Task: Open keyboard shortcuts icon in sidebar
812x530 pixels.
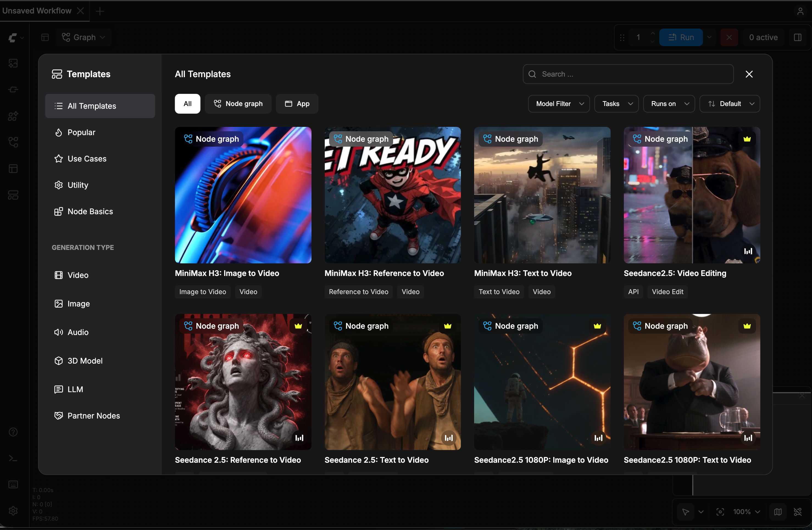Action: 13,484
